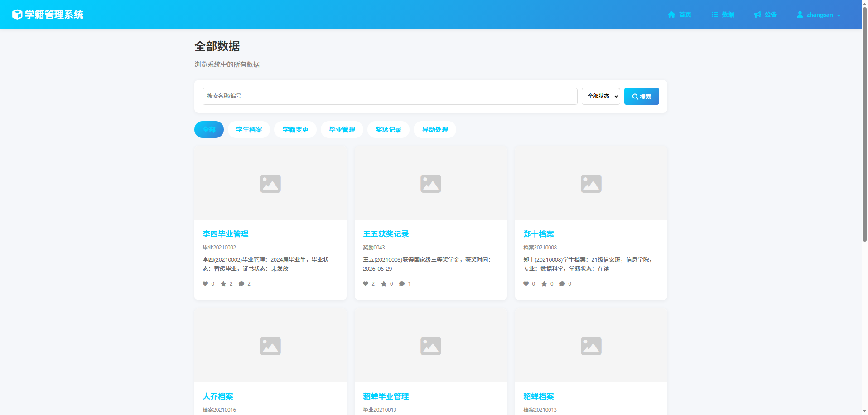Open the 貂蝉毕业管理 title link
This screenshot has width=868, height=415.
[x=386, y=396]
